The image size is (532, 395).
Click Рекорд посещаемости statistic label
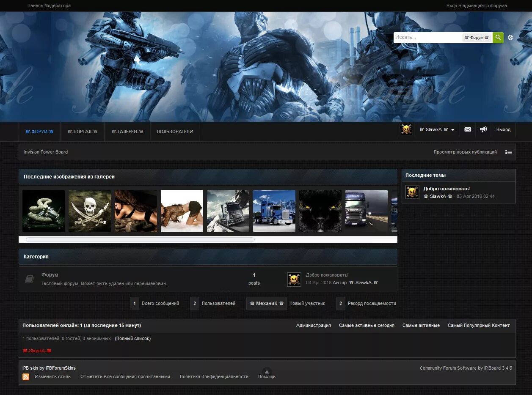tap(372, 303)
